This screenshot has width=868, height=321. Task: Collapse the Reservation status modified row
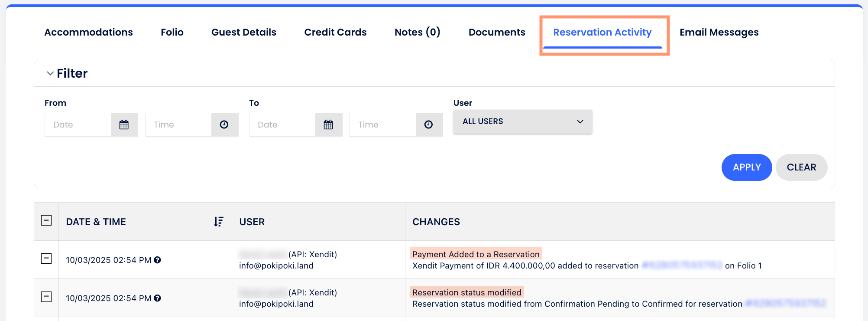pyautogui.click(x=46, y=297)
